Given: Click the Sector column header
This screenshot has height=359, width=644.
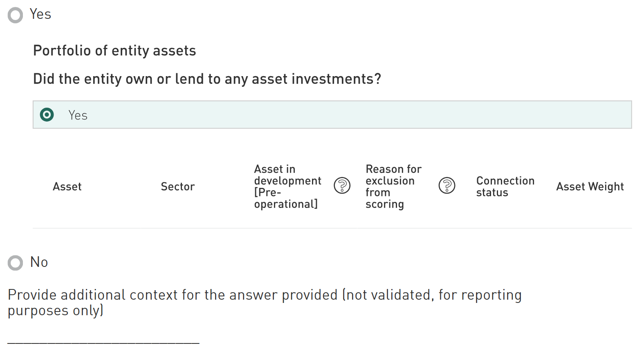Looking at the screenshot, I should pos(177,187).
